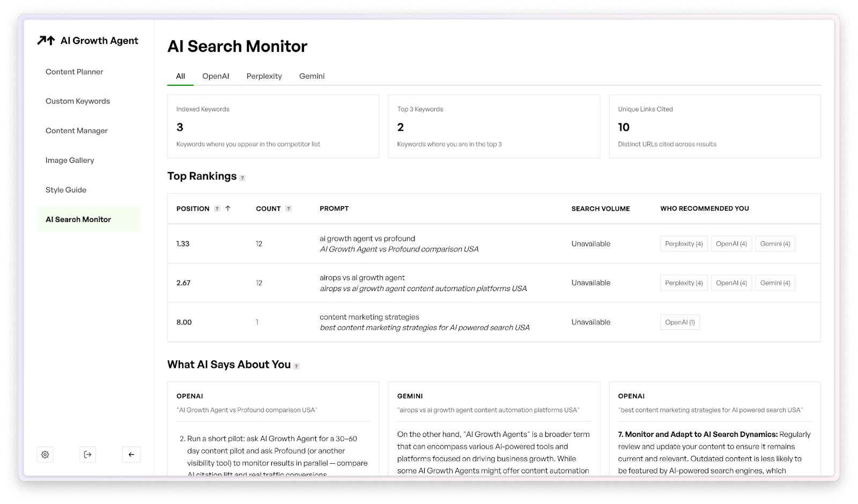The image size is (858, 504).
Task: Click 'best content marketing strategies for AI powered search USA' row text
Action: click(425, 328)
